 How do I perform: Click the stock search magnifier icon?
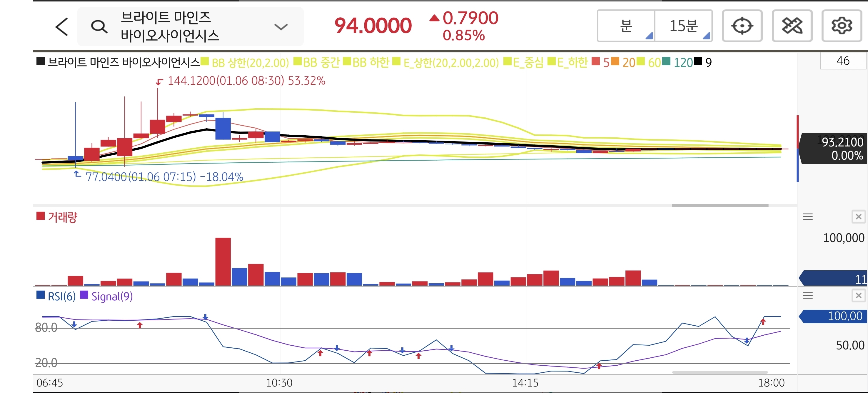(x=99, y=27)
